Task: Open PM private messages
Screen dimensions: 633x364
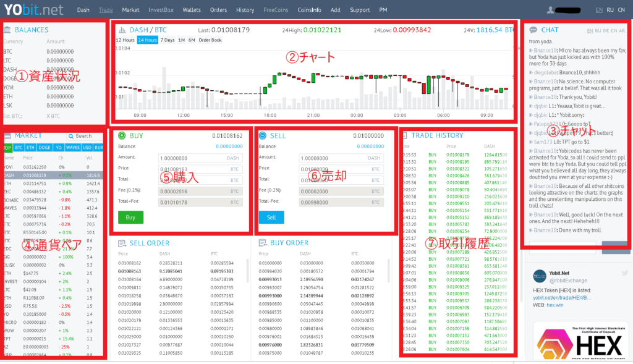Action: coord(383,10)
